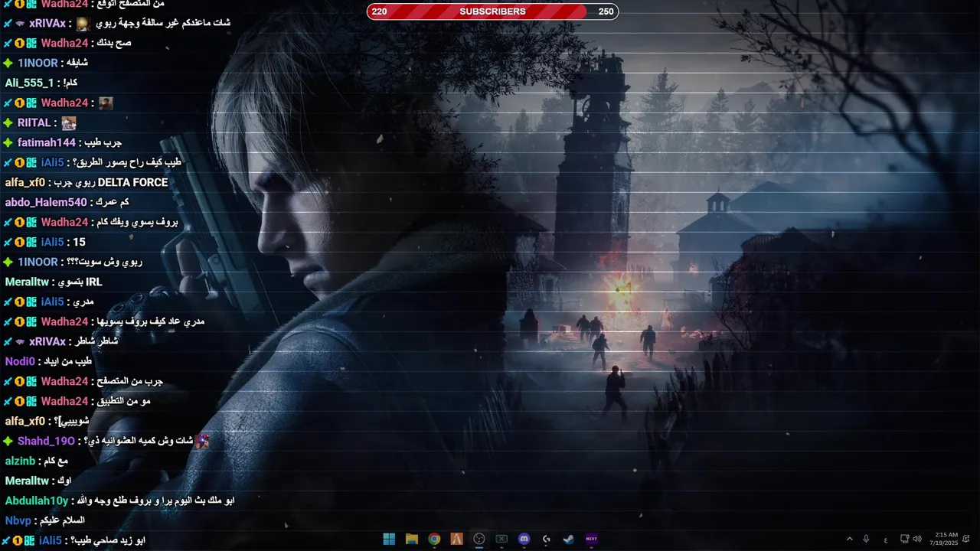The width and height of the screenshot is (980, 551).
Task: Click the green badge beside fatimah144
Action: tap(8, 142)
